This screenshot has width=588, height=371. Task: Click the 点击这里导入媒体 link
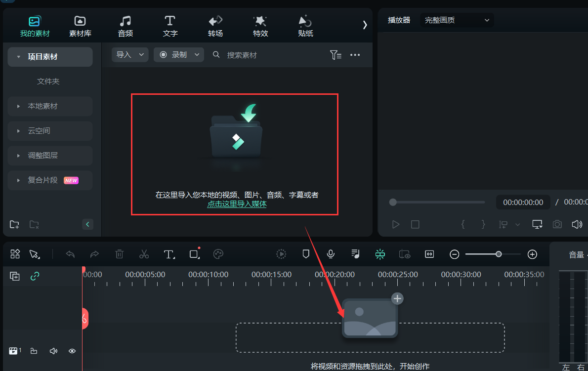237,204
